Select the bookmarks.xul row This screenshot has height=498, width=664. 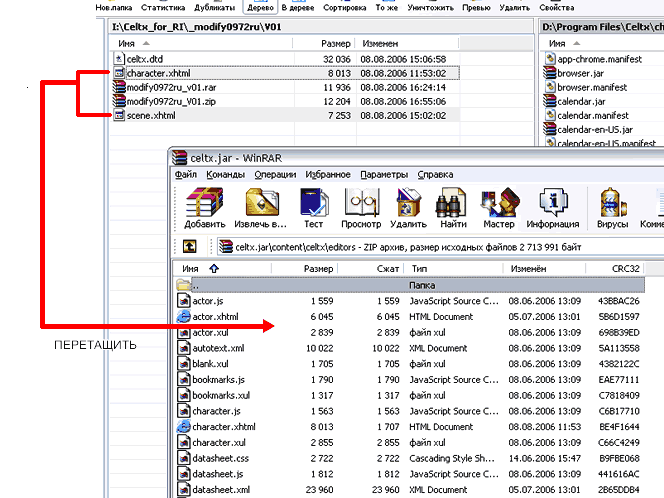click(410, 395)
